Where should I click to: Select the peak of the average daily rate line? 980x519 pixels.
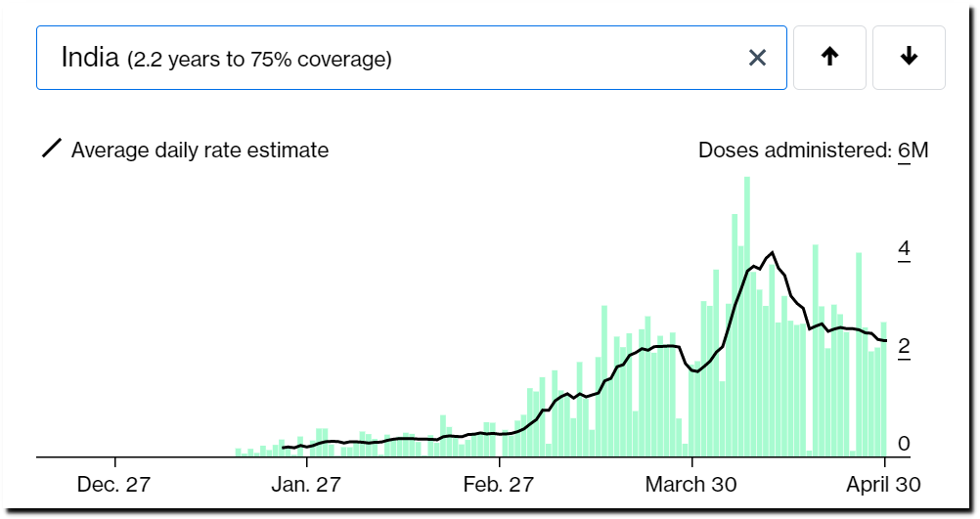coord(773,252)
